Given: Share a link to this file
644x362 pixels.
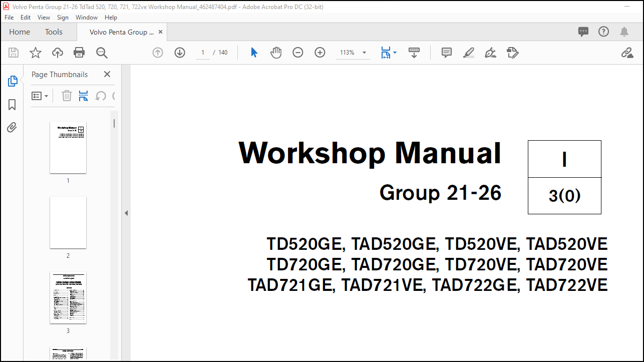Looking at the screenshot, I should click(627, 53).
